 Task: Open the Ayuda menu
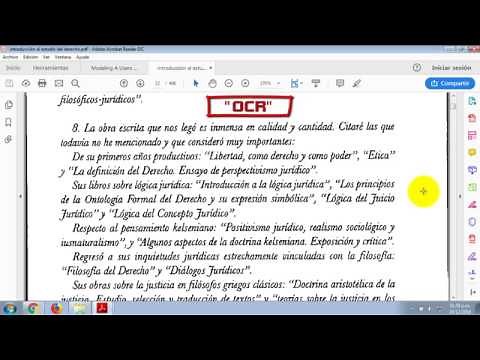tap(83, 57)
